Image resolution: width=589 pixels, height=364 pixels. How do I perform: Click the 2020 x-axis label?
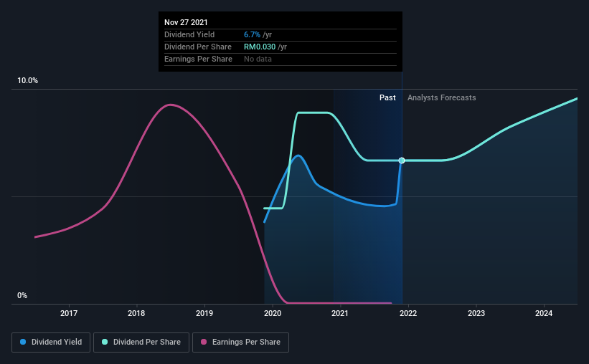pyautogui.click(x=273, y=313)
